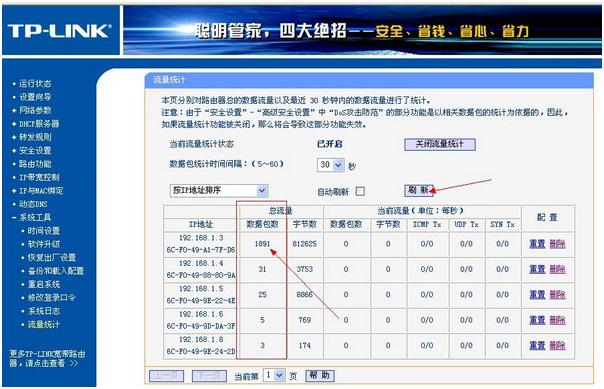
Task: Open 设置向导 menu item
Action: [35, 97]
